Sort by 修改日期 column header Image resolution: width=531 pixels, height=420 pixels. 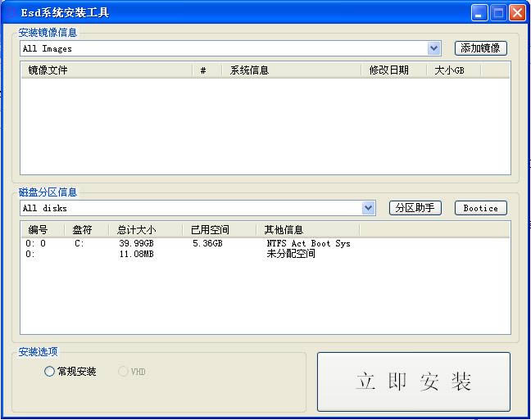393,70
